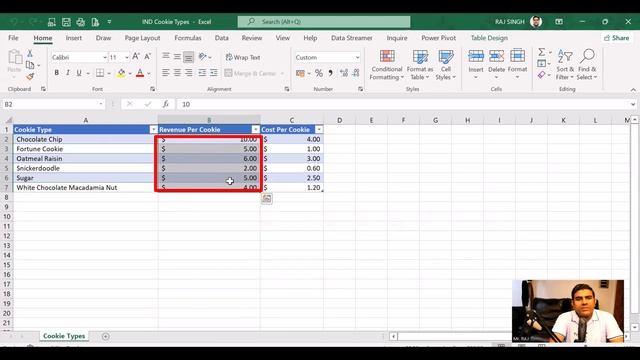The width and height of the screenshot is (640, 360).
Task: Click the AutoSum sigma icon
Action: 541,52
